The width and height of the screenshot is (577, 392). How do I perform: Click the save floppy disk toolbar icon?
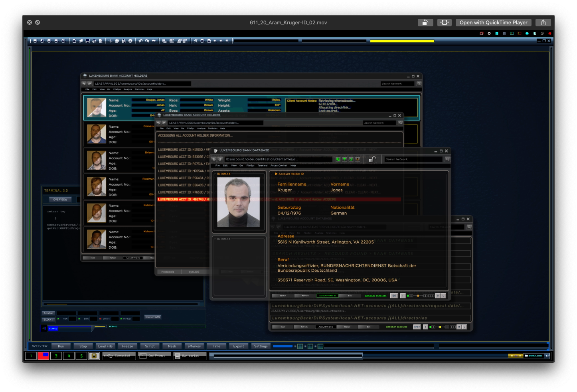87,41
